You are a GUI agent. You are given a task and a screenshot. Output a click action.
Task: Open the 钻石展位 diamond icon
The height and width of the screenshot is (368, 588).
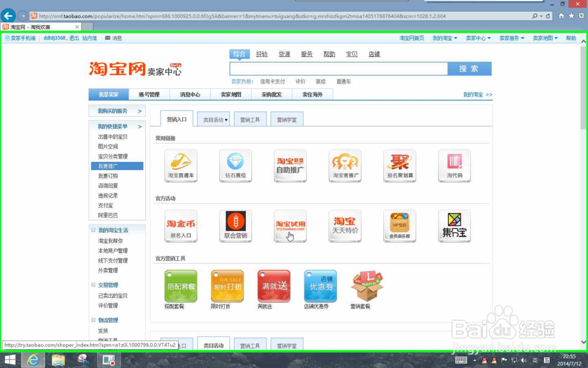(236, 166)
